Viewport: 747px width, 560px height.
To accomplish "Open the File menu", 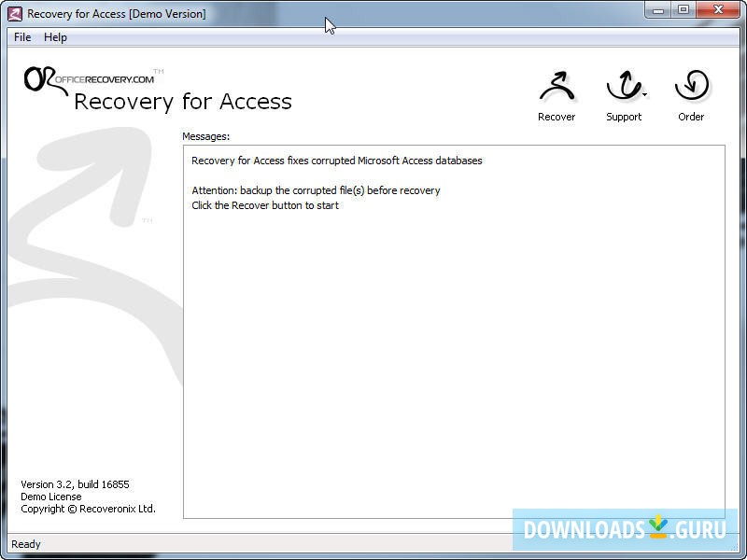I will 22,37.
